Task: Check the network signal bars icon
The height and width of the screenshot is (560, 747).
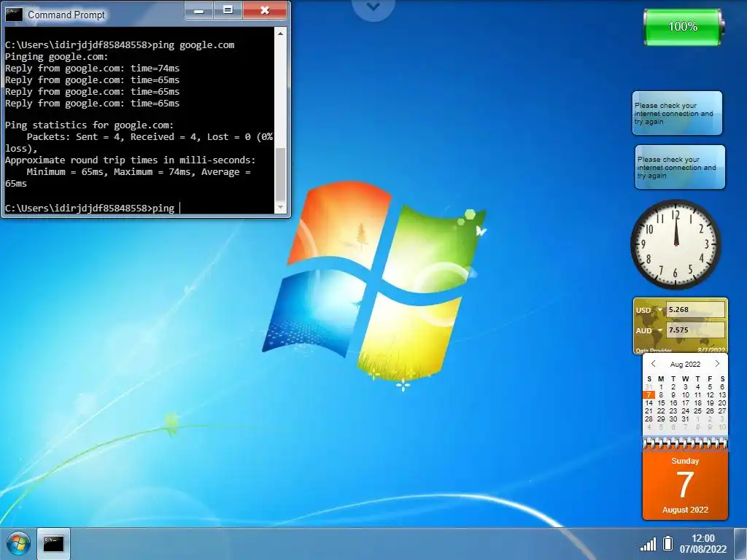Action: [648, 544]
